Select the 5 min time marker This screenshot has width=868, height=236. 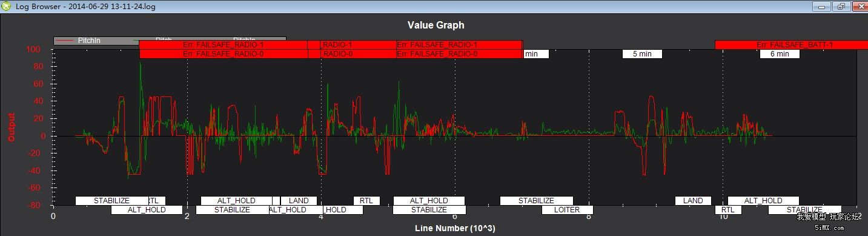point(642,54)
